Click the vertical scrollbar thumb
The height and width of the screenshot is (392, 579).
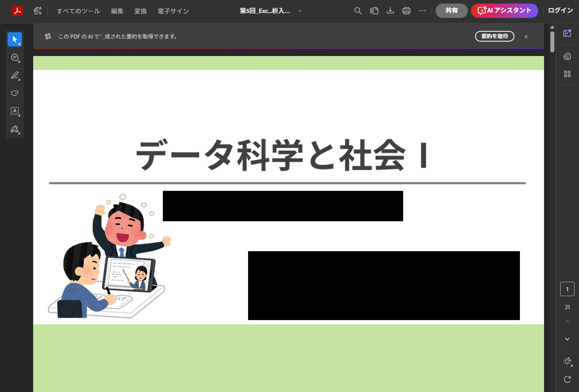click(x=552, y=42)
